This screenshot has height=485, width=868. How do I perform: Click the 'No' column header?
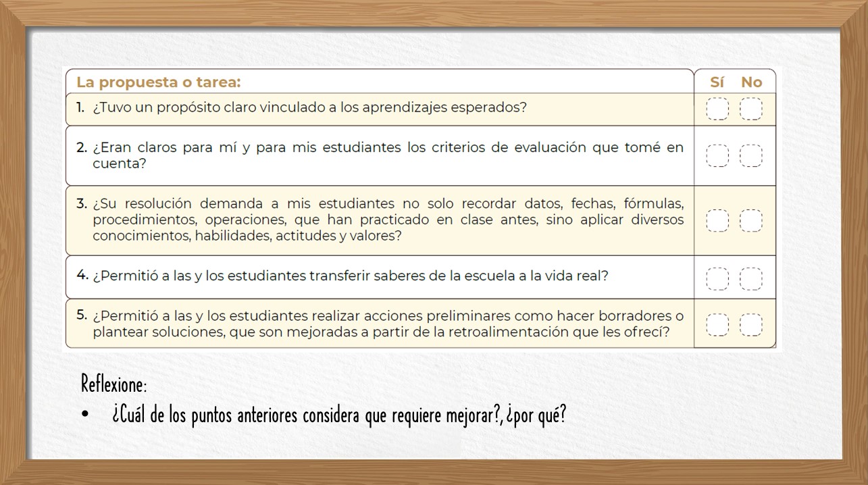tap(751, 82)
